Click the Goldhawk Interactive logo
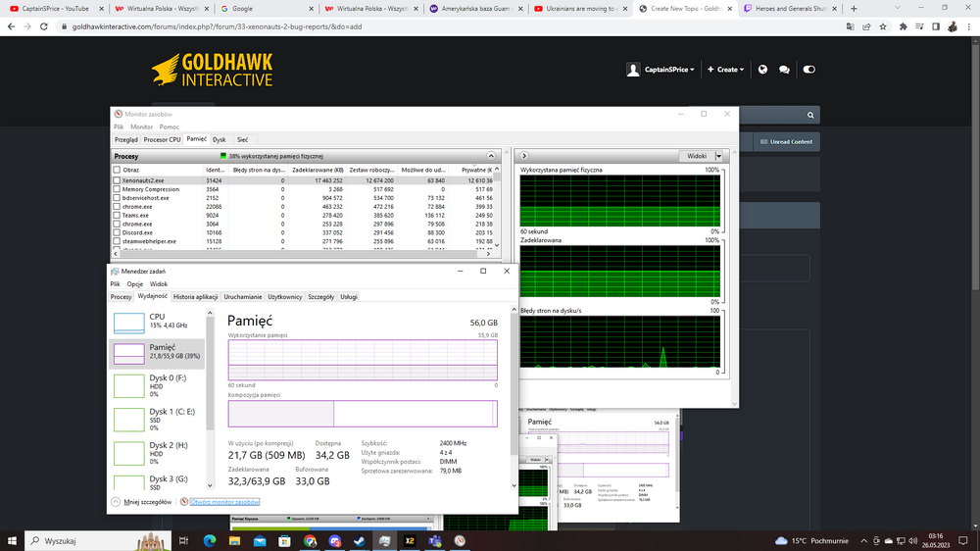The width and height of the screenshot is (980, 551). (213, 70)
